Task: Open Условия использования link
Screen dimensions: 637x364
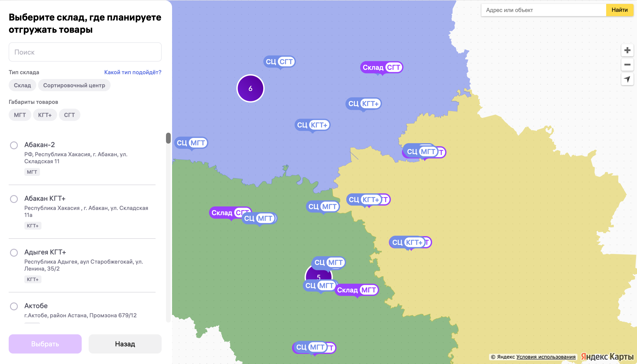Action: 546,357
